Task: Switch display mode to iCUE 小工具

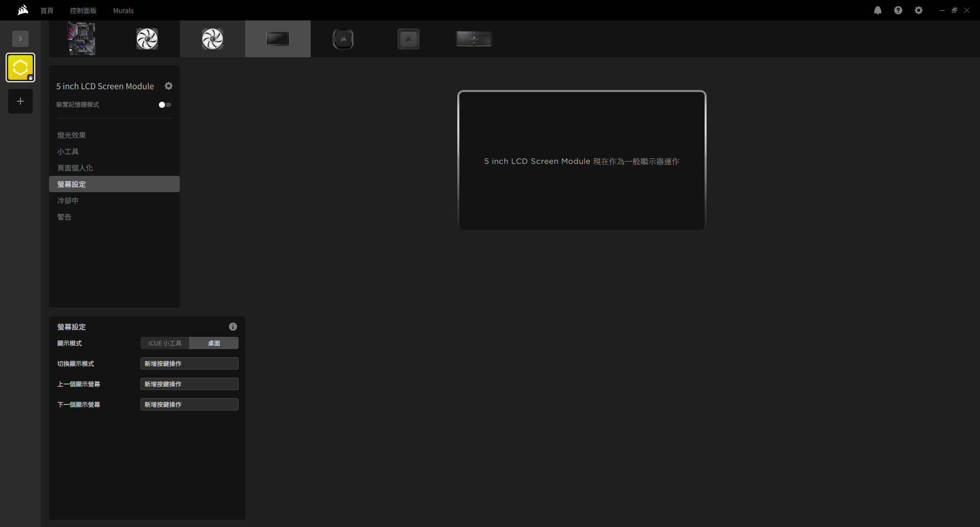Action: click(165, 343)
